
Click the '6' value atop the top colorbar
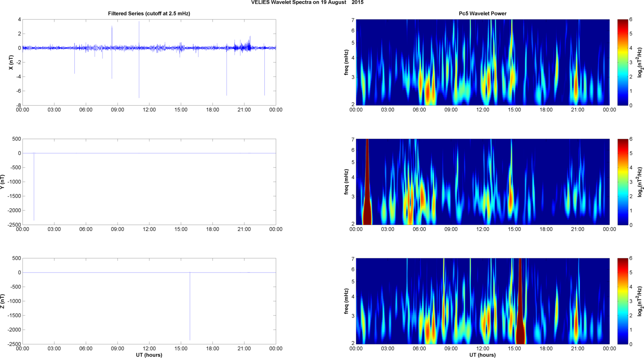[x=631, y=19]
